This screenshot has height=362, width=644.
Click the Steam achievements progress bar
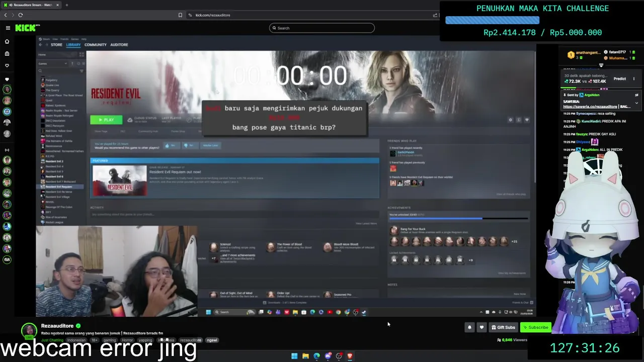click(458, 219)
